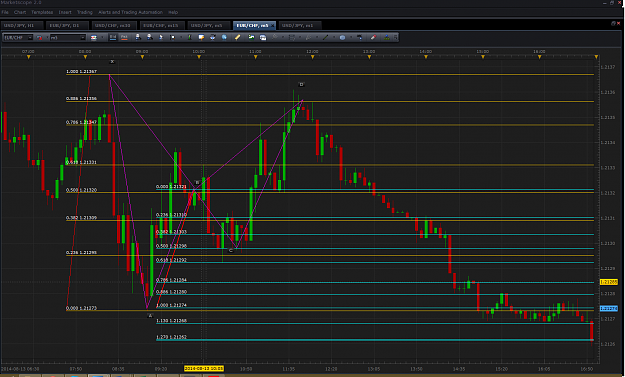Select the 0.000 1.21273 Fibonacci level label
625x377 pixels.
coord(81,308)
